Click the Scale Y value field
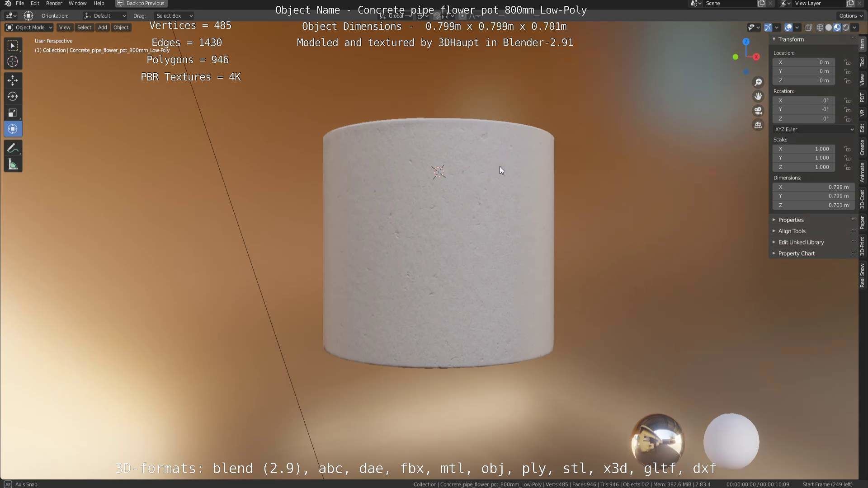This screenshot has width=868, height=488. 804,158
